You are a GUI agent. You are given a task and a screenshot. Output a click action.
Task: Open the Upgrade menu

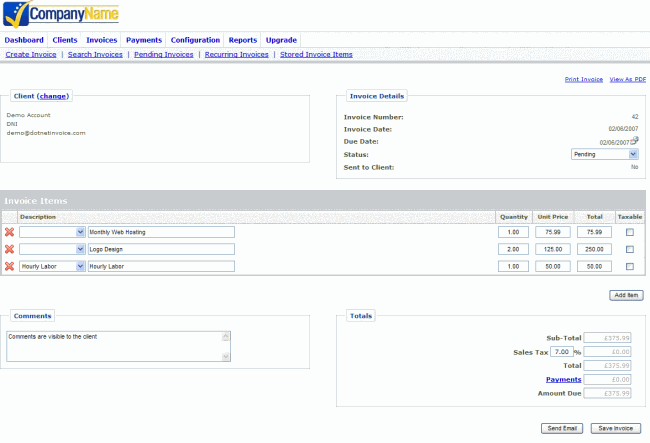click(281, 40)
